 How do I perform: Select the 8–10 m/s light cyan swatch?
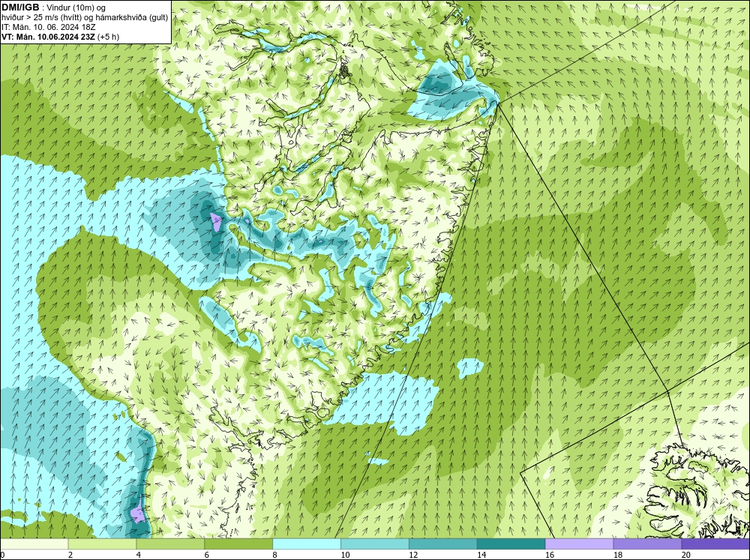click(307, 544)
